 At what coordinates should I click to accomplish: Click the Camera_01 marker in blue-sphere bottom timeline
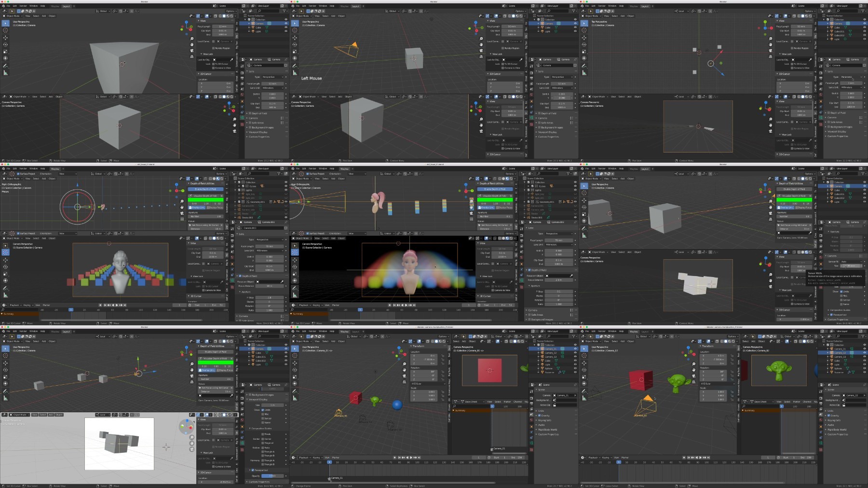(329, 479)
